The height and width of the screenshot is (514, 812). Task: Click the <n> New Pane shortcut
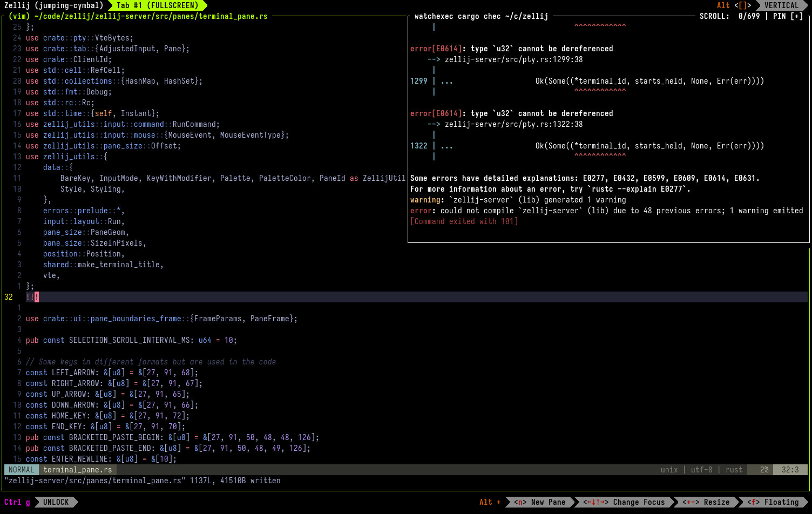(540, 502)
